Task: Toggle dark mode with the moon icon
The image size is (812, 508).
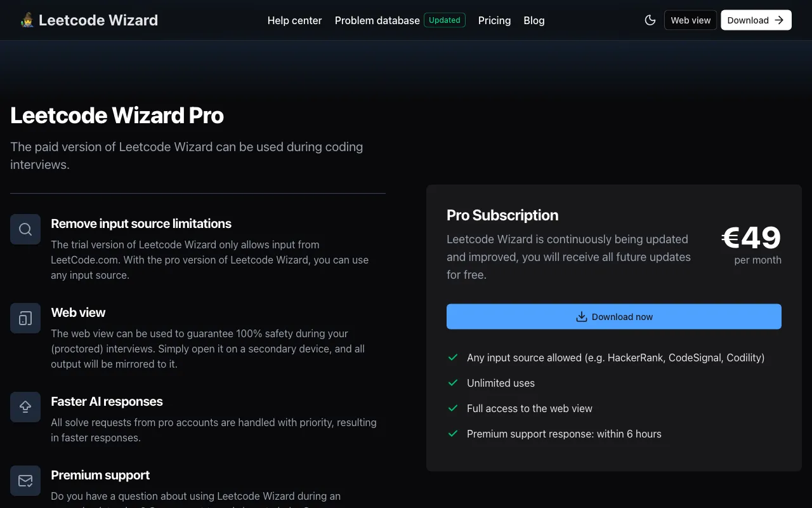Action: point(650,20)
